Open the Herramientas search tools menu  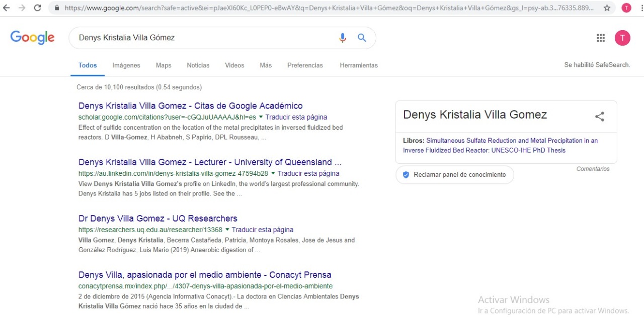coord(358,65)
